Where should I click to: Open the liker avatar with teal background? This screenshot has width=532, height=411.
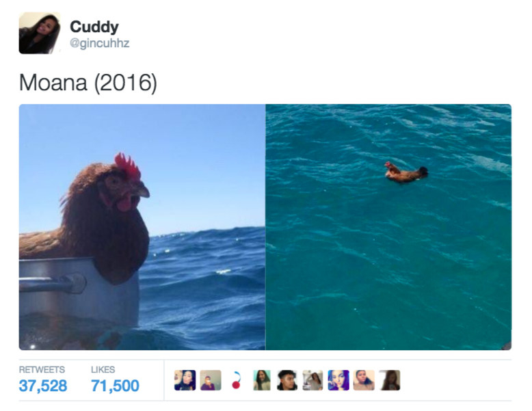coord(262,380)
